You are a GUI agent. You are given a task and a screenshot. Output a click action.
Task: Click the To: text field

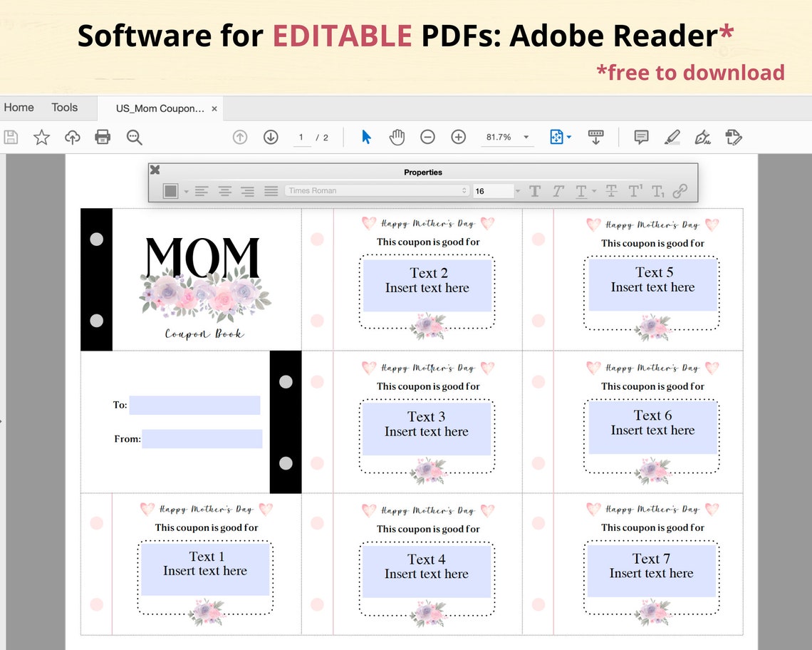[196, 405]
